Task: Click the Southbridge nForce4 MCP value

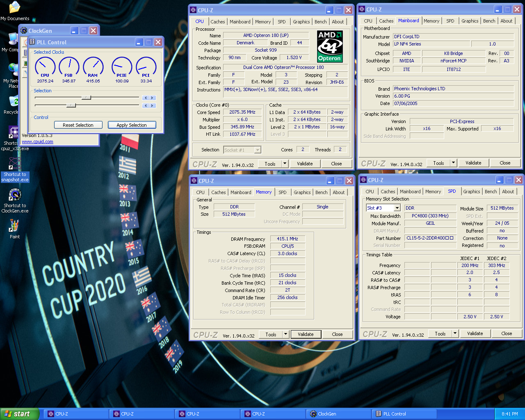Action: click(454, 61)
